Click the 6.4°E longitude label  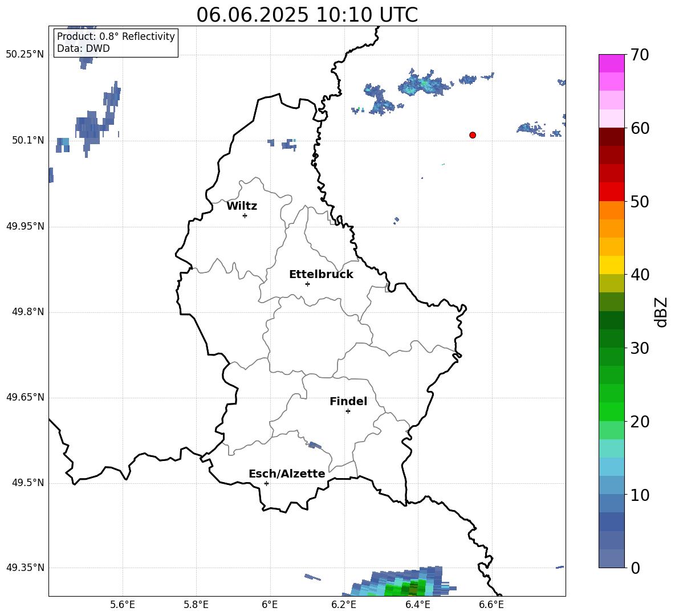[x=417, y=605]
